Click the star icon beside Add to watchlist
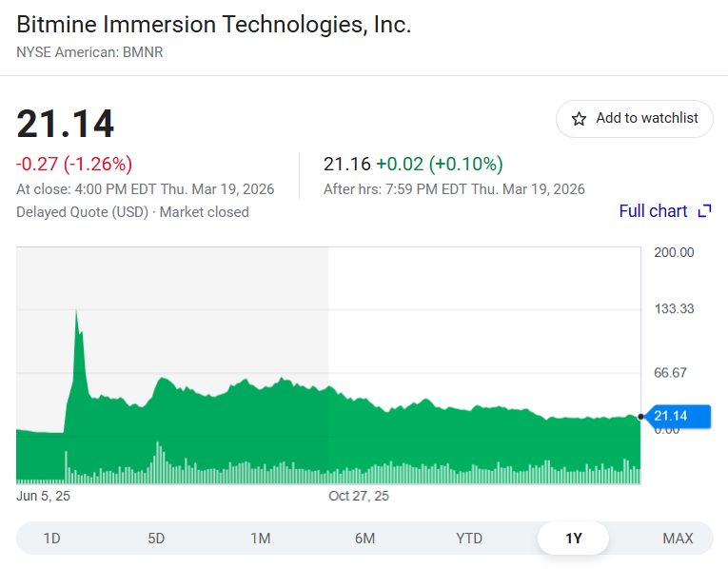Viewport: 728px width, 569px height. (x=579, y=119)
